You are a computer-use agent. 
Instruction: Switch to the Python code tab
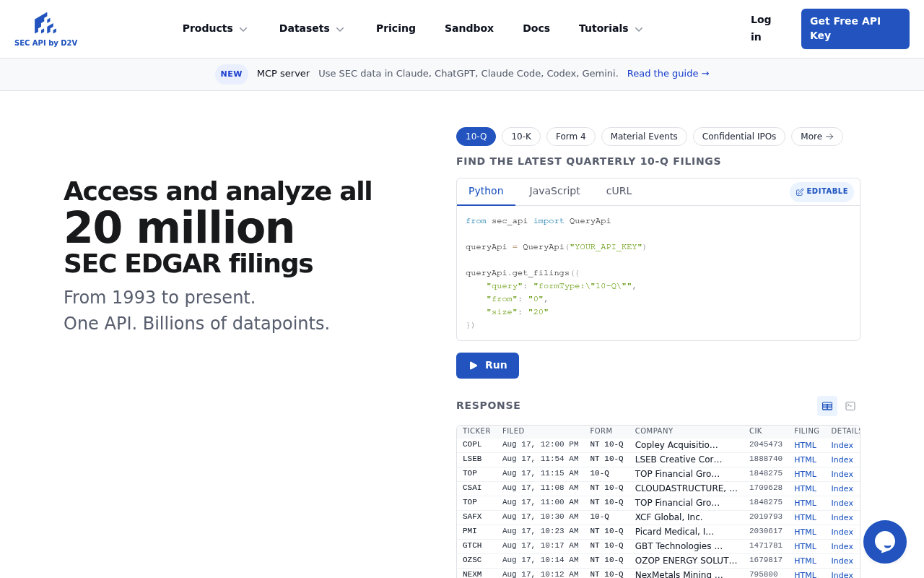point(486,191)
